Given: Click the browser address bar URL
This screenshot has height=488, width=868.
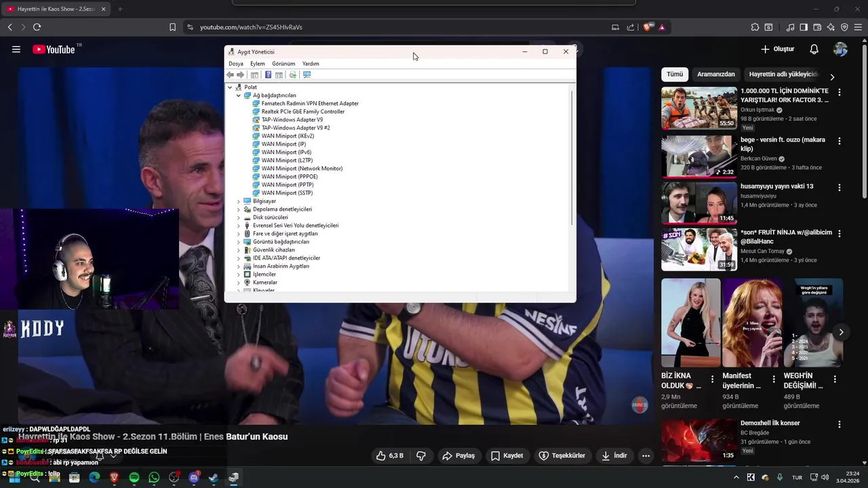Looking at the screenshot, I should coord(251,27).
